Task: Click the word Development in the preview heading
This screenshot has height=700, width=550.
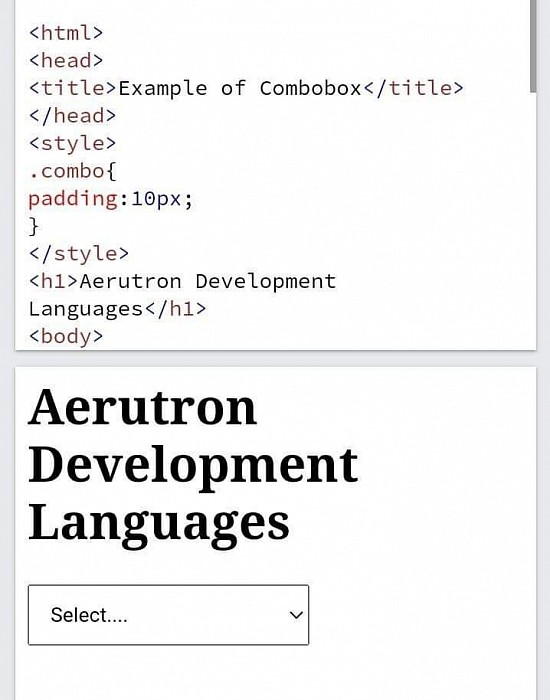Action: pyautogui.click(x=193, y=467)
